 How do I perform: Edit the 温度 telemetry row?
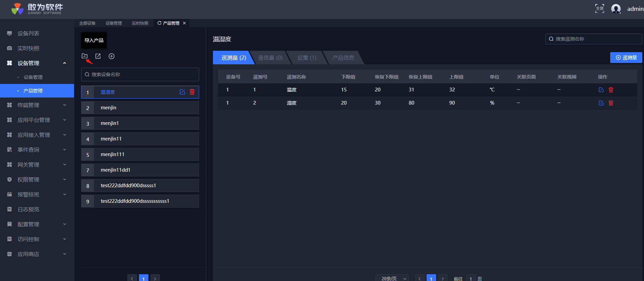click(x=601, y=90)
